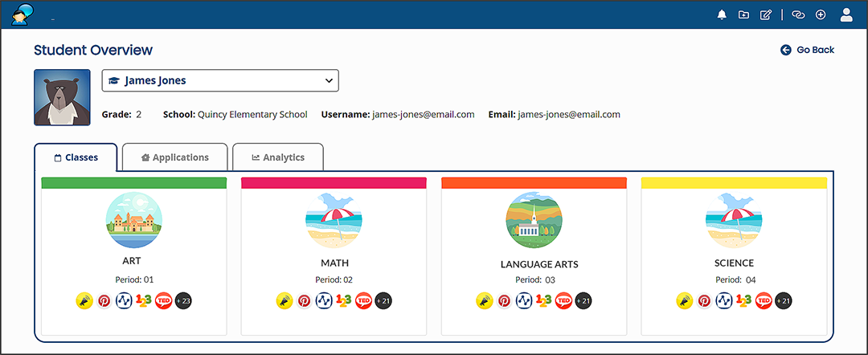This screenshot has width=868, height=355.
Task: Click the Student Overview heading
Action: [93, 51]
